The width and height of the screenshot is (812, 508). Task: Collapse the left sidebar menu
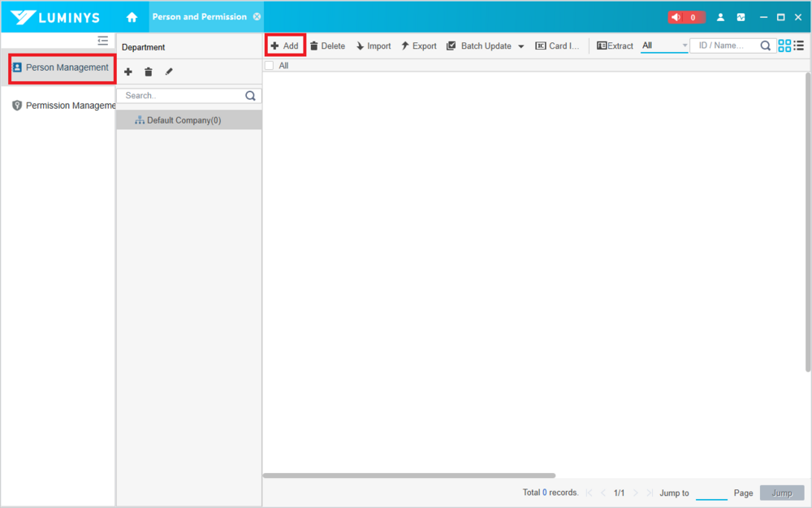[103, 41]
